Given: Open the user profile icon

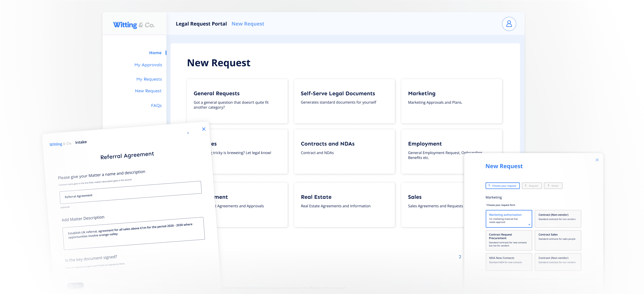Looking at the screenshot, I should [509, 24].
